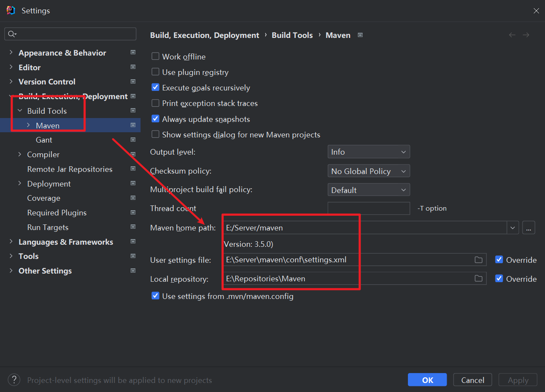This screenshot has width=545, height=392.
Task: Go forward with the right arrow icon
Action: [x=526, y=35]
